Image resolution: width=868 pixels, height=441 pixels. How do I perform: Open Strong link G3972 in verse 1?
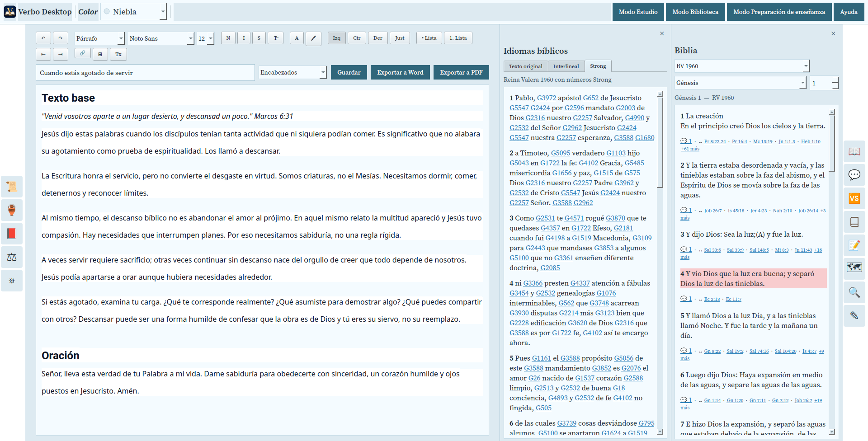point(546,98)
